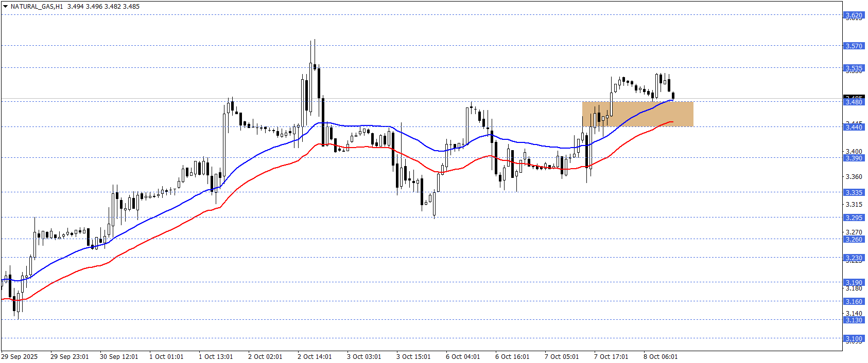Select the 3.295 price level label

point(854,217)
